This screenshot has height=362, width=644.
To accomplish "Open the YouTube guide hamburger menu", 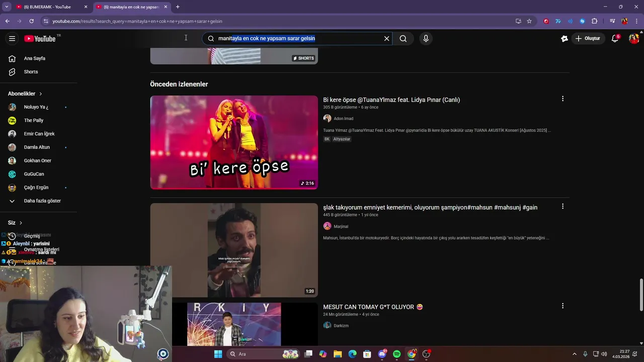I will pyautogui.click(x=12, y=39).
